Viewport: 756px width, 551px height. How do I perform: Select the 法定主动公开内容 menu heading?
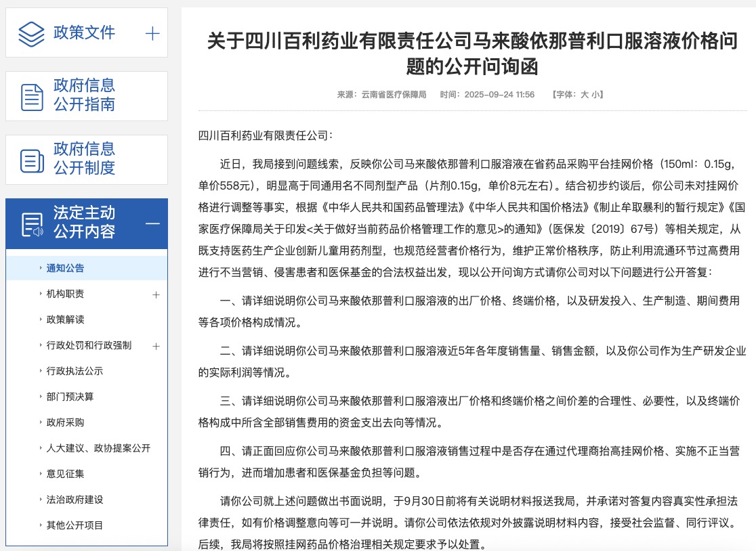tap(85, 222)
